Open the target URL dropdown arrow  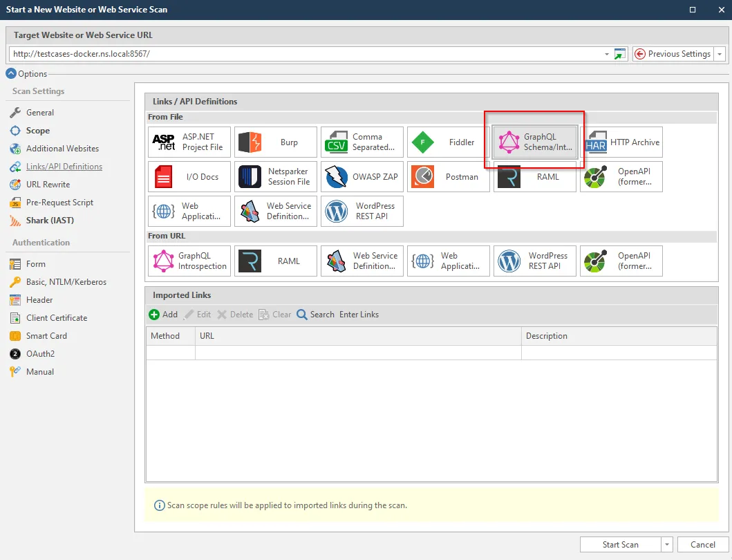(x=606, y=54)
